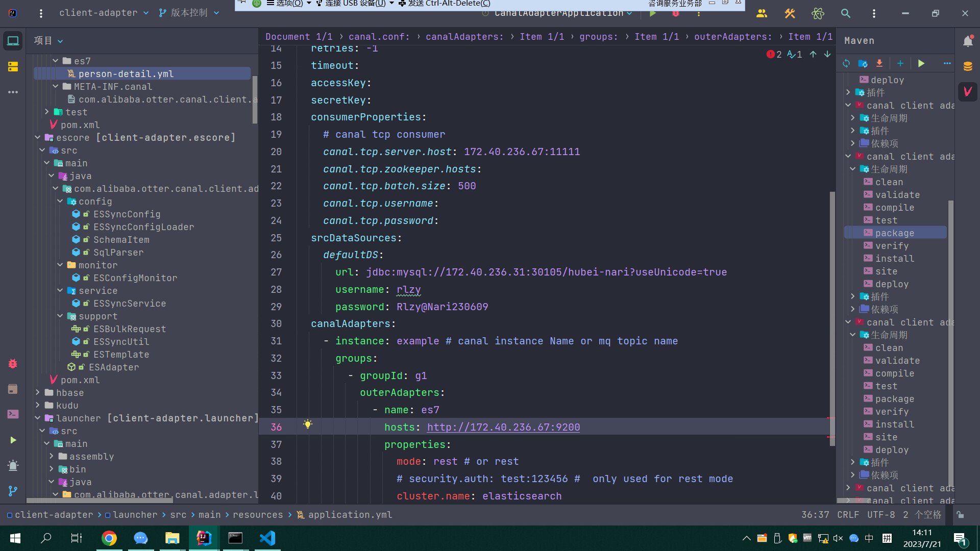Open the notifications bell icon

click(968, 41)
